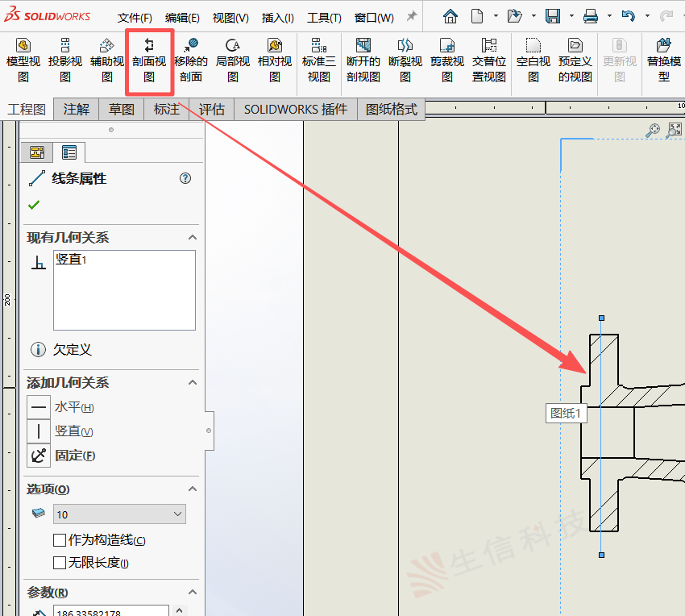Click the Print icon
This screenshot has width=685, height=616.
point(591,16)
